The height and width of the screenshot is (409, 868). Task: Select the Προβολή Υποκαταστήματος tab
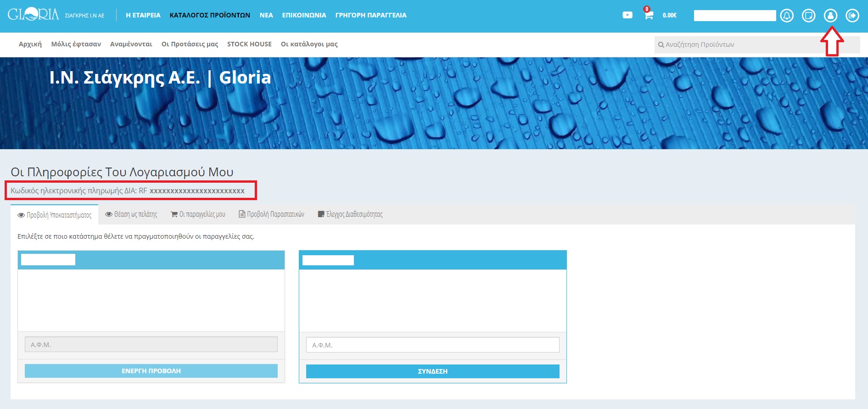point(55,215)
